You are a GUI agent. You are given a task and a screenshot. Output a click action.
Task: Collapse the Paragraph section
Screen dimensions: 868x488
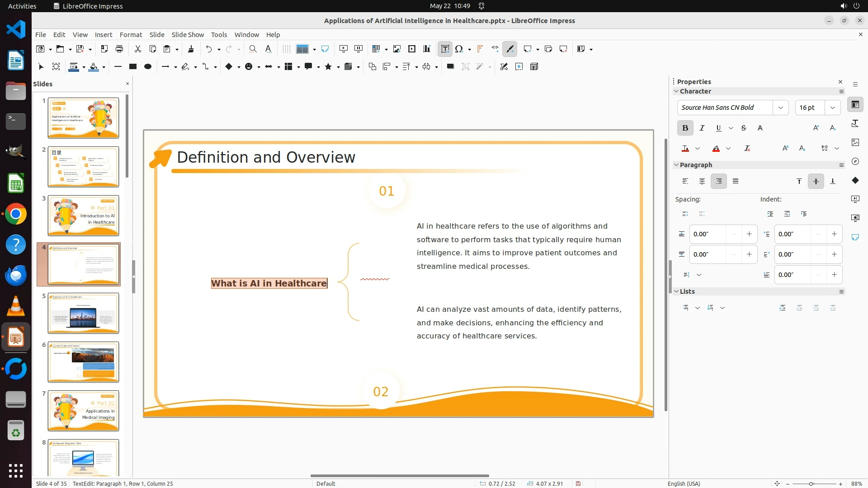coord(676,165)
